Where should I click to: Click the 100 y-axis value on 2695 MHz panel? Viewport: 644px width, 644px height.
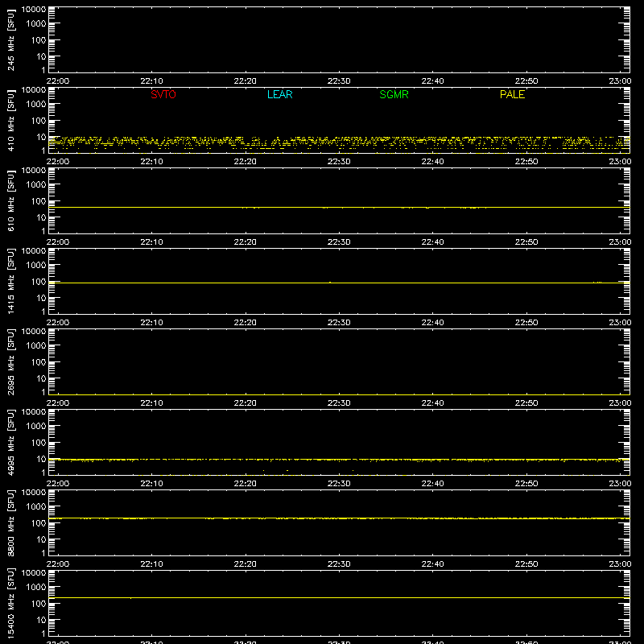coord(39,362)
